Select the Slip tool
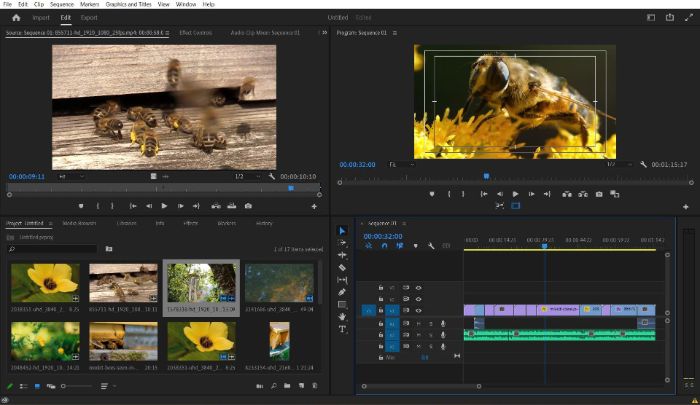The height and width of the screenshot is (405, 700). [x=342, y=280]
